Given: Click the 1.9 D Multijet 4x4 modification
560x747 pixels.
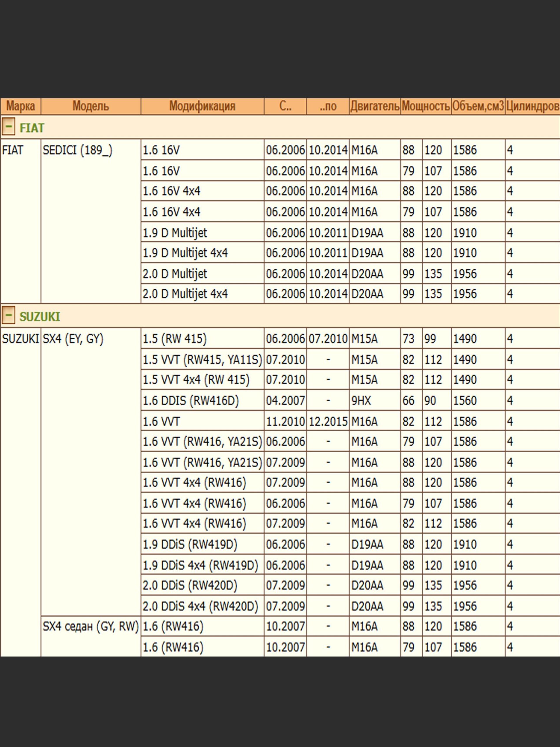Looking at the screenshot, I should pyautogui.click(x=185, y=253).
